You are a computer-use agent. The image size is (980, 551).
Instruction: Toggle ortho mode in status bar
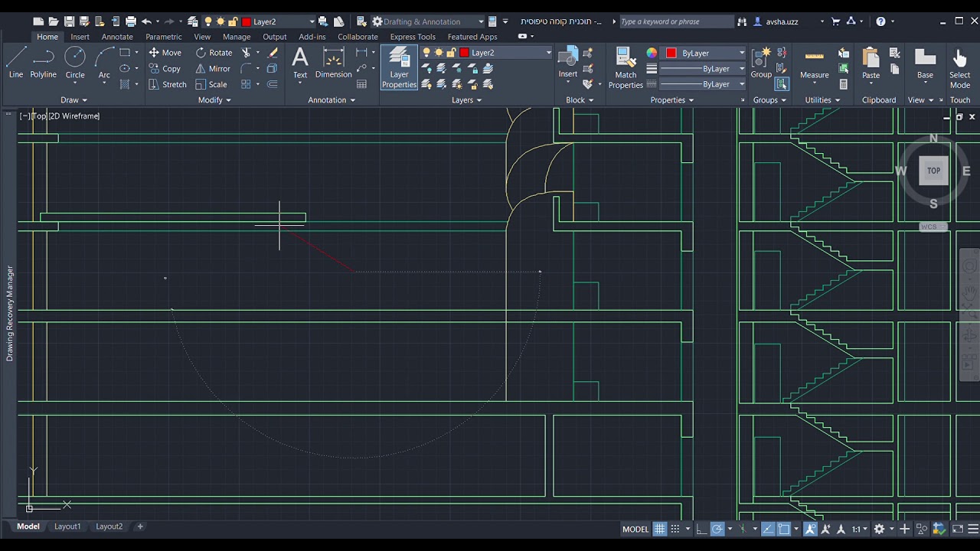click(701, 529)
